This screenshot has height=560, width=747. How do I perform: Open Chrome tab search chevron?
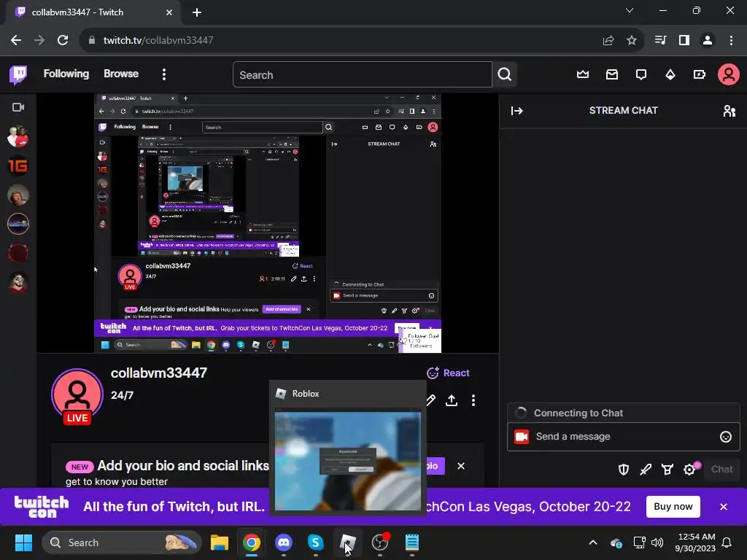click(630, 10)
